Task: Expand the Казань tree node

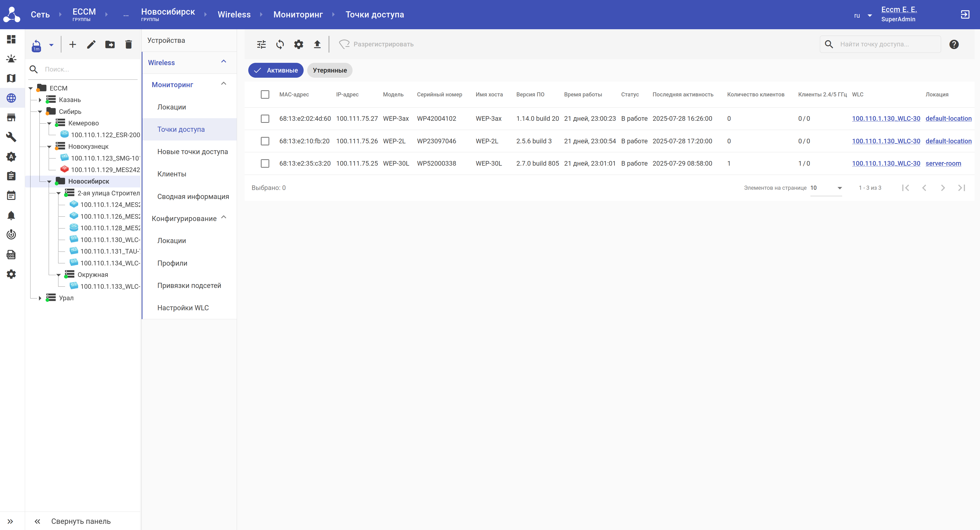Action: pyautogui.click(x=40, y=100)
